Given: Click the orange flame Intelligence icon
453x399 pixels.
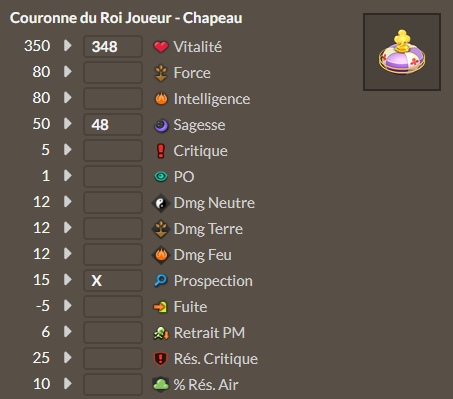Looking at the screenshot, I should pos(161,99).
